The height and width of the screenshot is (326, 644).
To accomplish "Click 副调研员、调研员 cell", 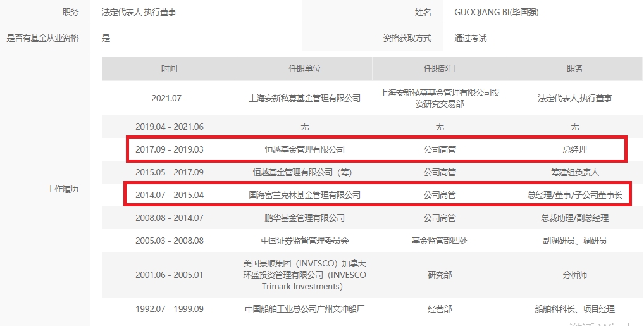I will 574,241.
